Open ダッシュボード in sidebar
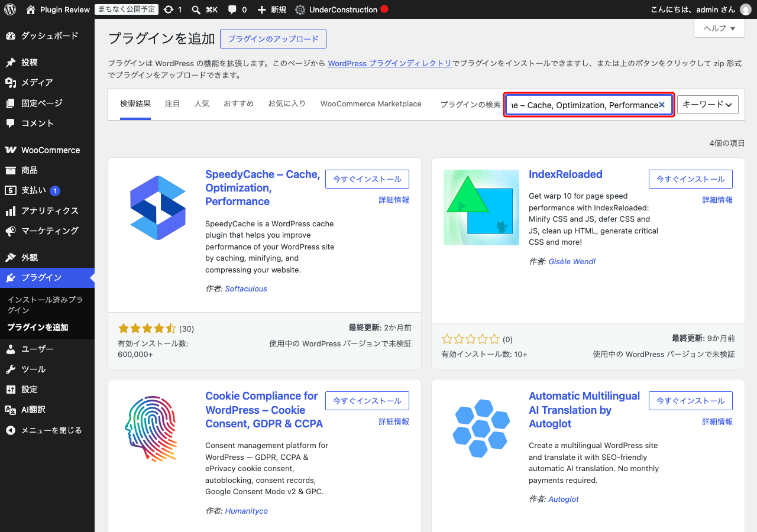Viewport: 757px width, 532px height. 47,36
